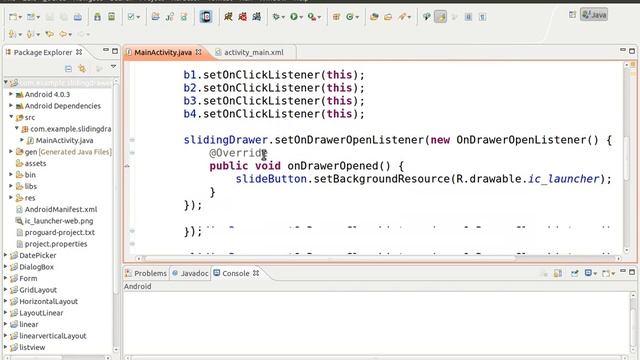
Task: Open the Run configurations dropdown arrow
Action: pos(301,17)
